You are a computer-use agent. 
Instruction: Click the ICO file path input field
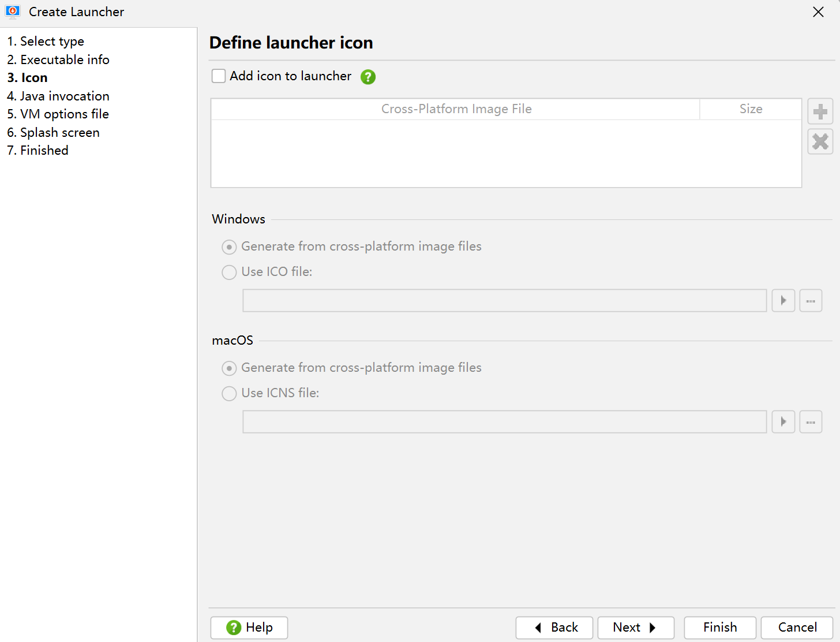pyautogui.click(x=505, y=301)
